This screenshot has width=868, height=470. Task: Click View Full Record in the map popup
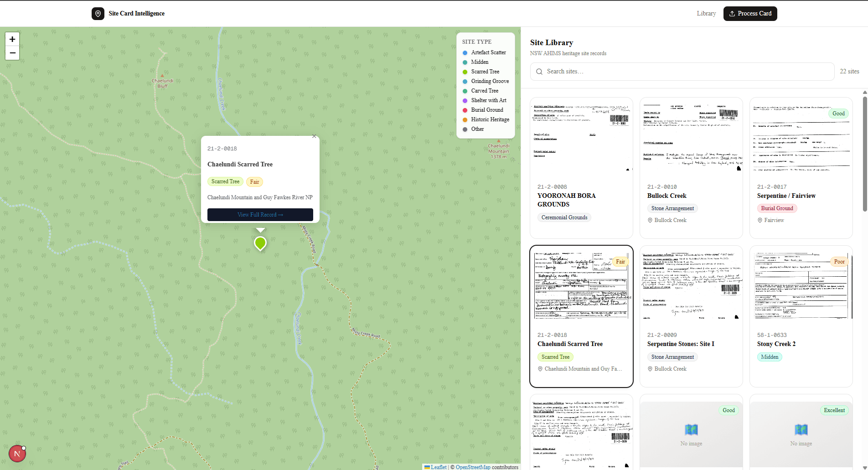(260, 214)
